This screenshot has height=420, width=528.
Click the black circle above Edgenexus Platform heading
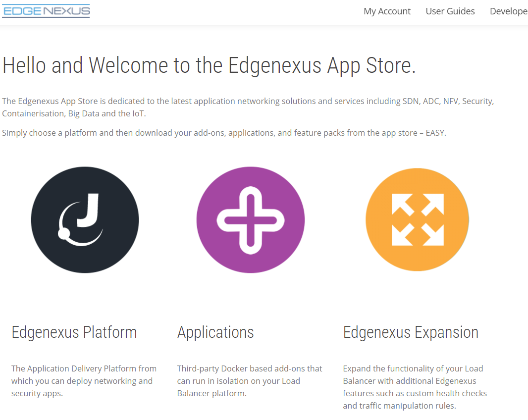(85, 219)
